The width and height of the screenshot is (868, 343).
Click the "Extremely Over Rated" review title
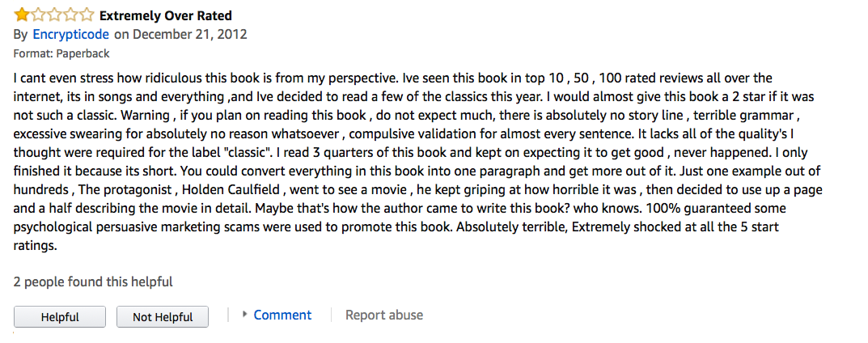point(165,15)
